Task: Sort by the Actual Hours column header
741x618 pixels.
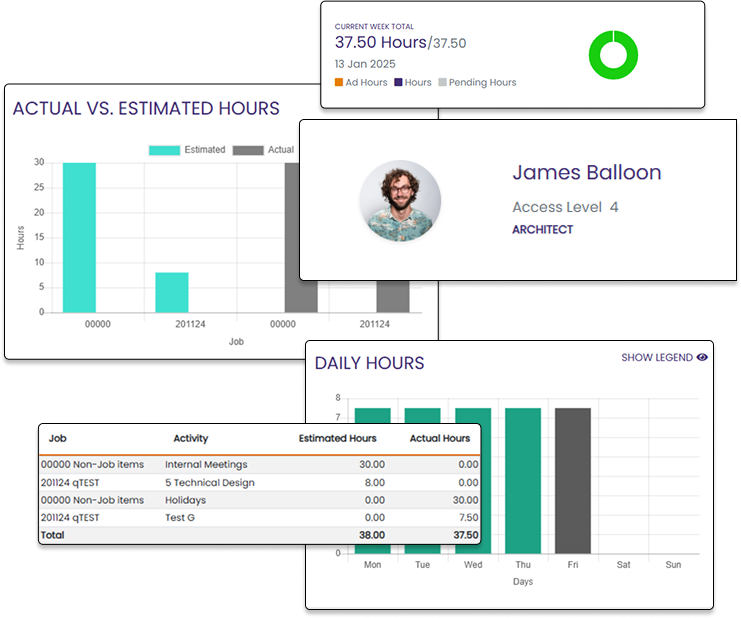Action: (x=439, y=438)
